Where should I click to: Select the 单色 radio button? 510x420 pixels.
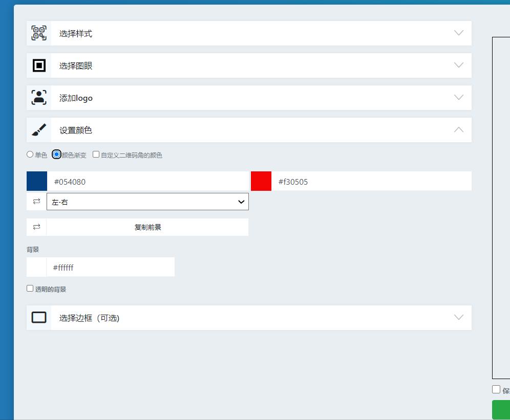[x=30, y=154]
